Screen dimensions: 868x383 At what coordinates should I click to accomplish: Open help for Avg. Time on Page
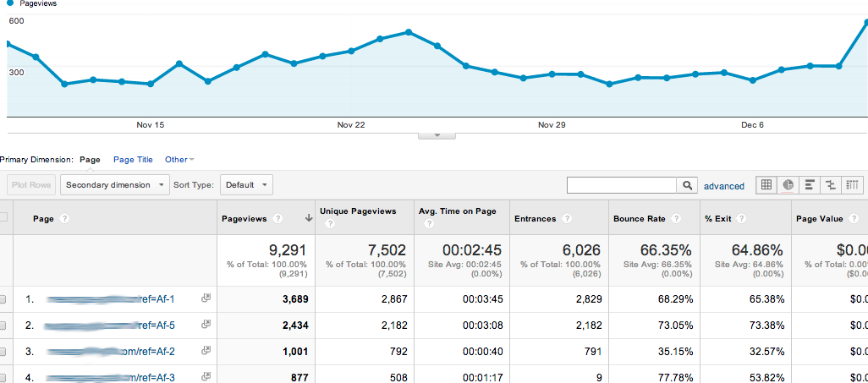click(428, 224)
